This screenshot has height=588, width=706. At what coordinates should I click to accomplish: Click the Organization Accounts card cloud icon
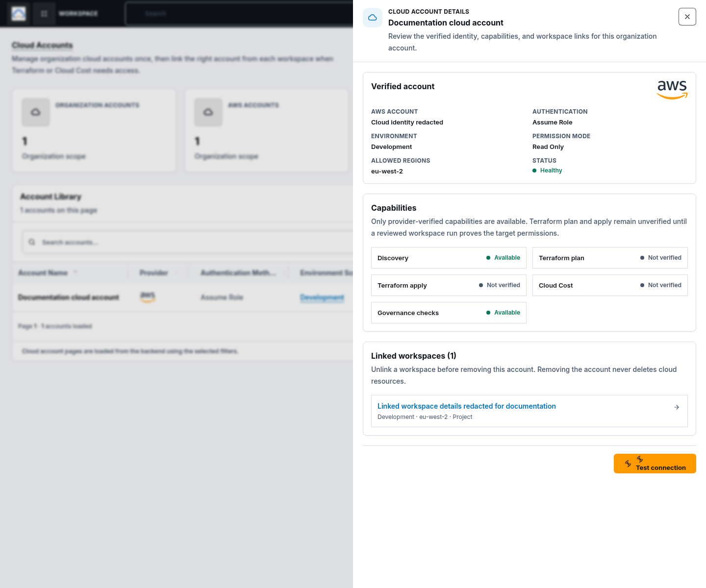pyautogui.click(x=36, y=112)
